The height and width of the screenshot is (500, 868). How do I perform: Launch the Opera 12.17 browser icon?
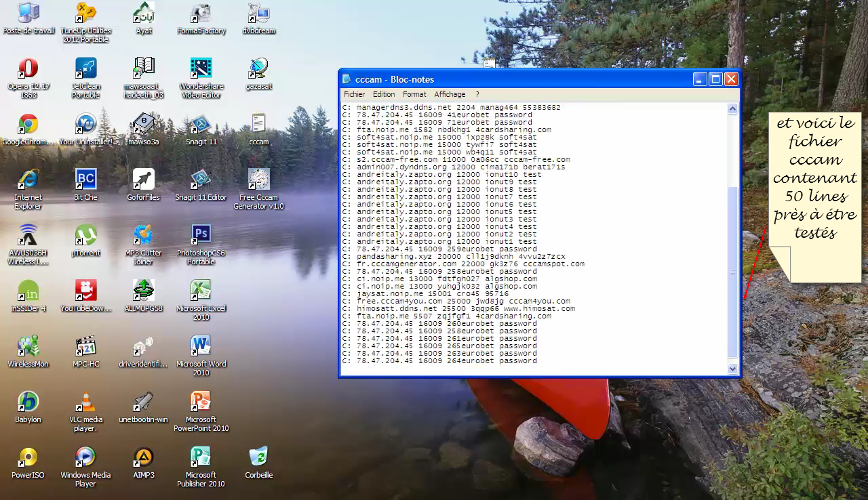tap(28, 69)
